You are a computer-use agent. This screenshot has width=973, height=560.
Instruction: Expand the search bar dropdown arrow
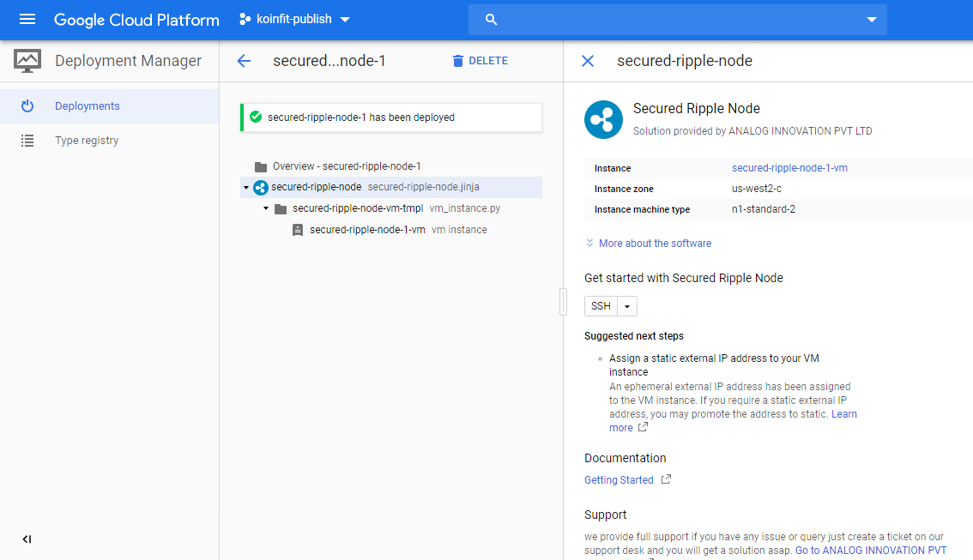872,20
